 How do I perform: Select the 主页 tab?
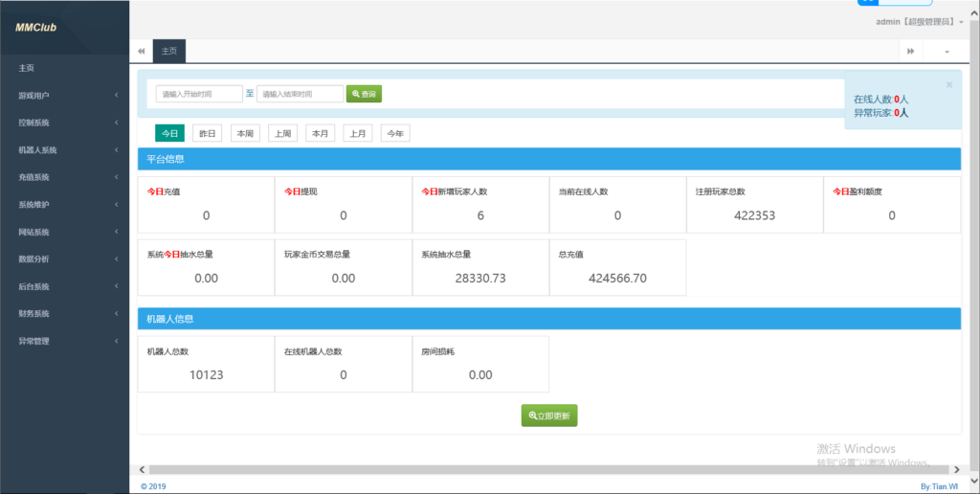click(x=169, y=51)
